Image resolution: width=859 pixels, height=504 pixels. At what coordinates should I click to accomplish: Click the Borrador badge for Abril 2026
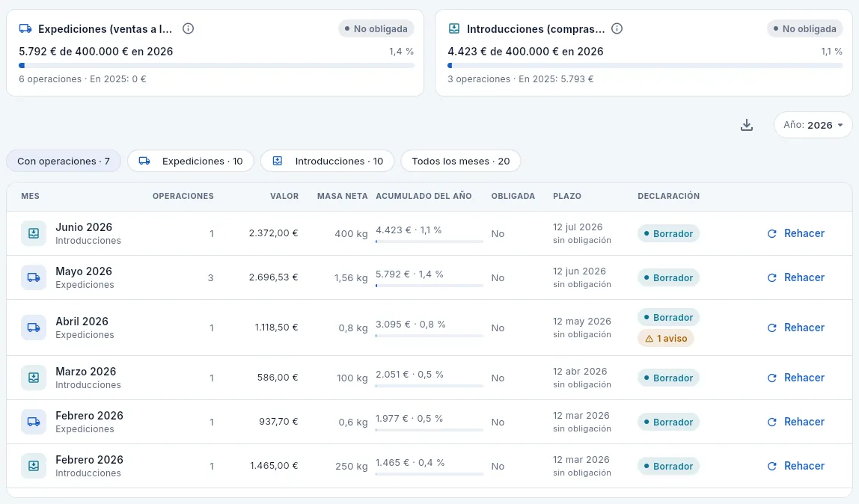[668, 317]
